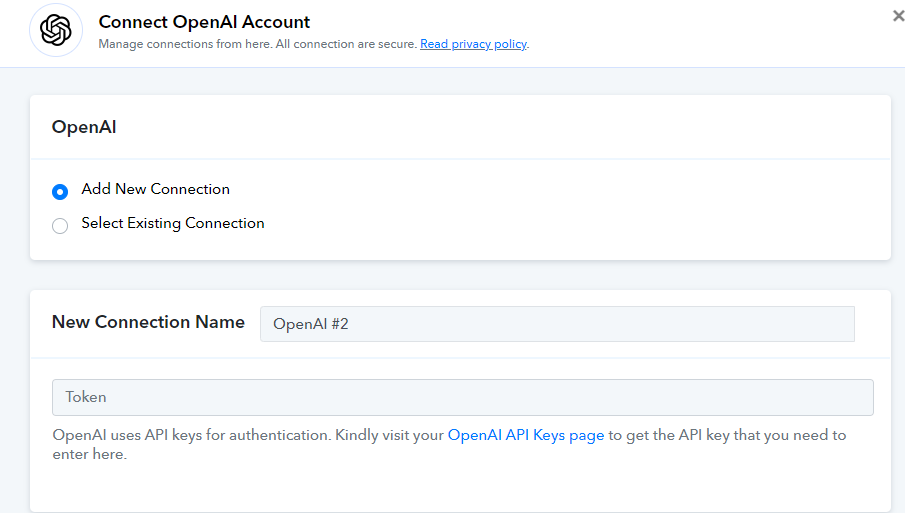905x513 pixels.
Task: Click into the Token input field
Action: pyautogui.click(x=462, y=397)
